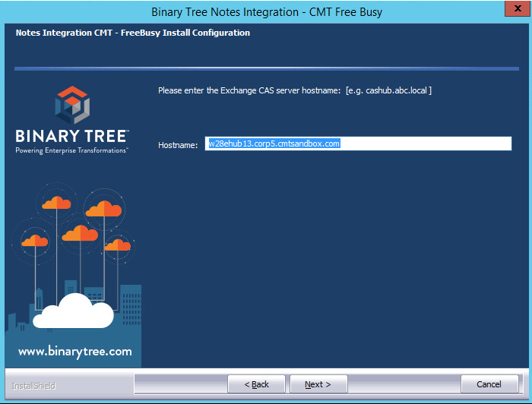
Task: Close the installer window
Action: [517, 8]
